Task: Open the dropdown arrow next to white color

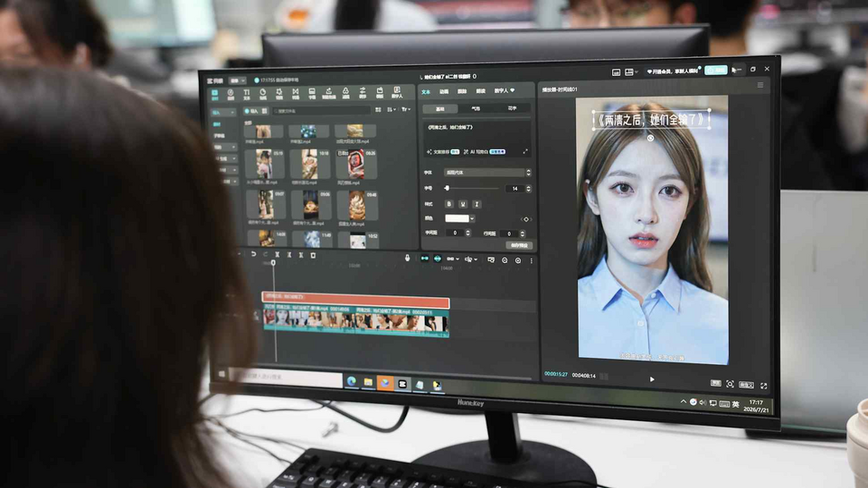Action: click(472, 219)
